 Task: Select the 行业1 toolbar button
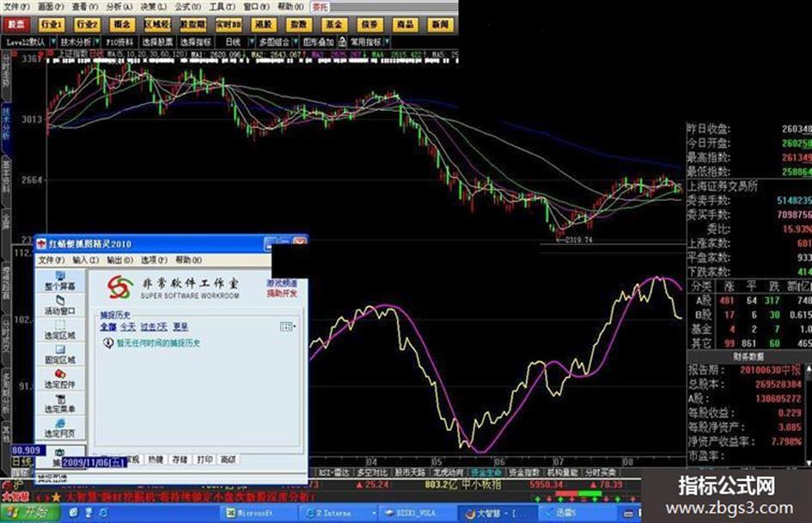pos(52,24)
